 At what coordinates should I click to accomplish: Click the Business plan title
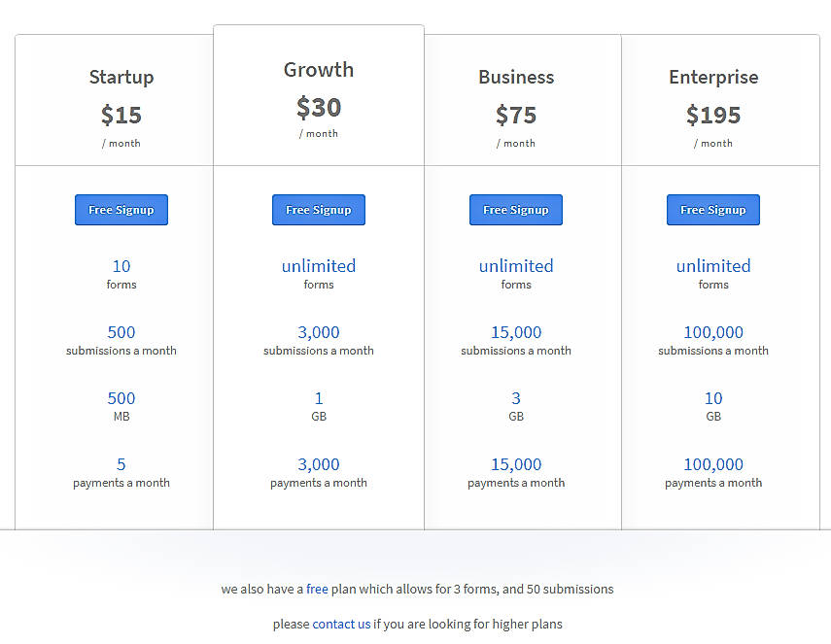pyautogui.click(x=516, y=78)
